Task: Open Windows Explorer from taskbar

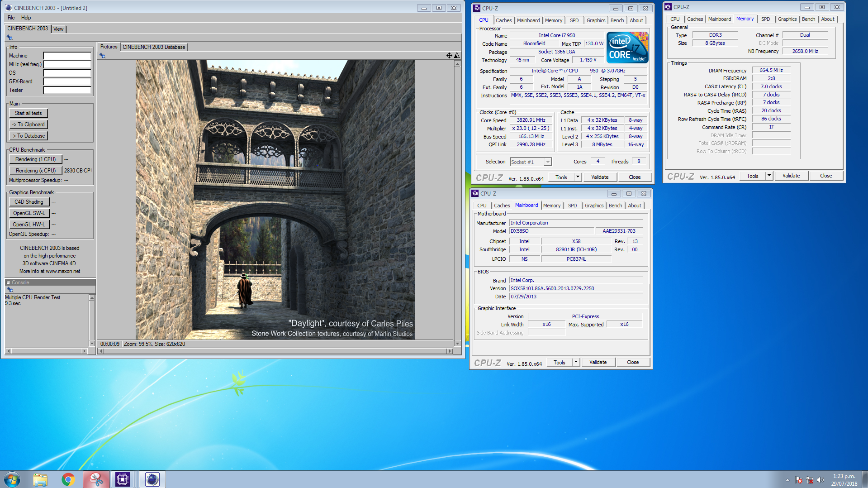Action: point(40,479)
